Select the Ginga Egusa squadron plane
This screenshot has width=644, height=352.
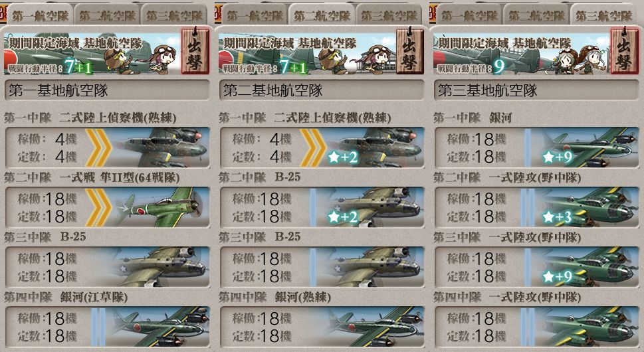coord(108,327)
